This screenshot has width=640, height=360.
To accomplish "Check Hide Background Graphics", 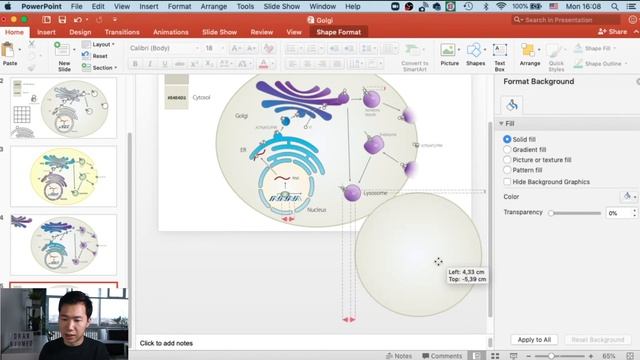I will click(507, 182).
